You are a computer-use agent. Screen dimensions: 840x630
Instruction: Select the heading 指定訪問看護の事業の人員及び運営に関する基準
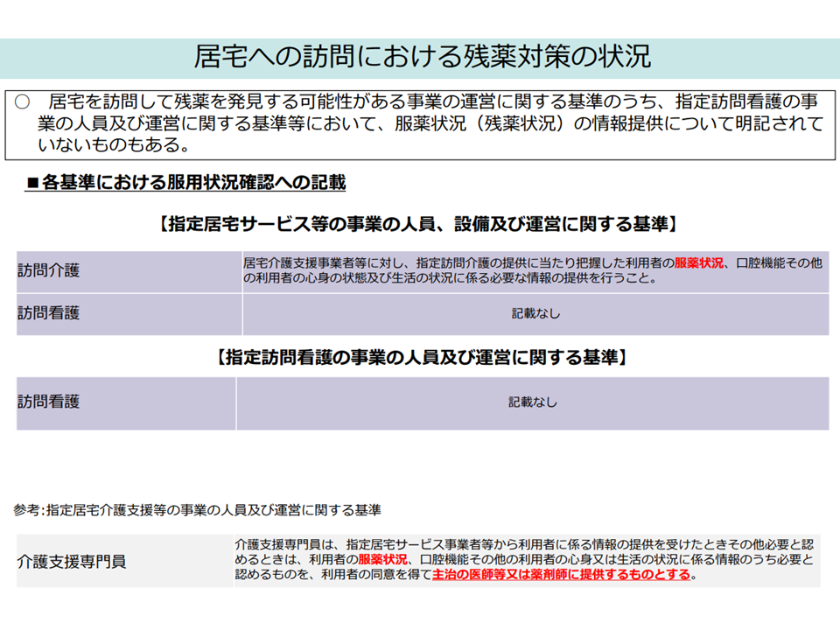coord(421,357)
